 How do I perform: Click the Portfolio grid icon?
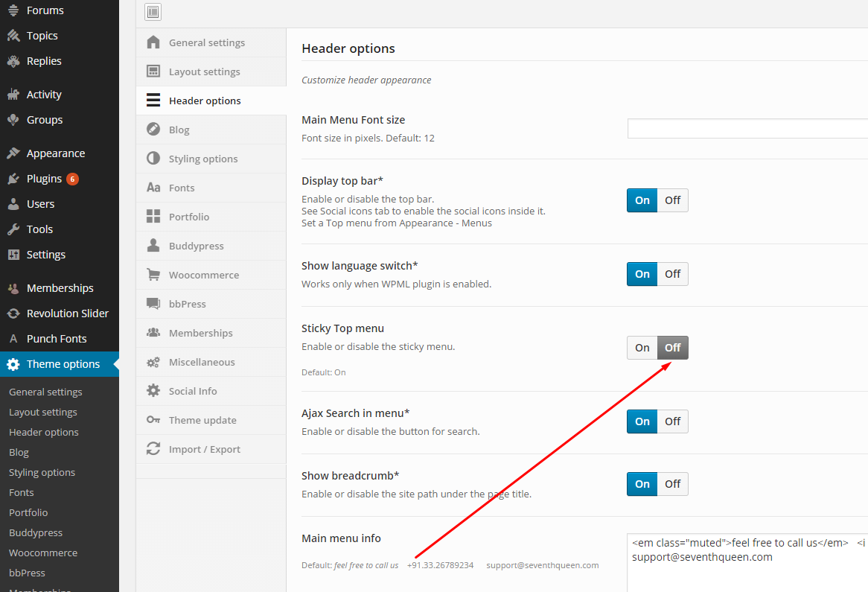pyautogui.click(x=153, y=217)
